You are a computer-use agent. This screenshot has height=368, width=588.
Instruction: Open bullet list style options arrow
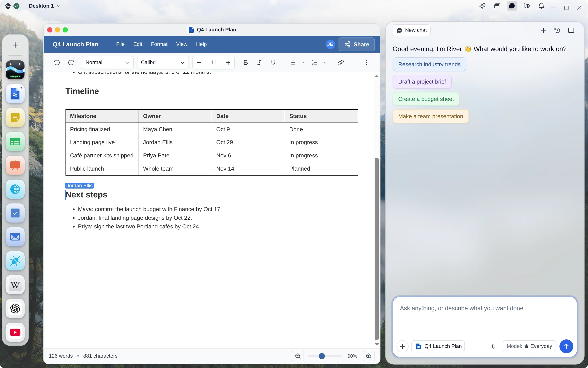pyautogui.click(x=303, y=63)
